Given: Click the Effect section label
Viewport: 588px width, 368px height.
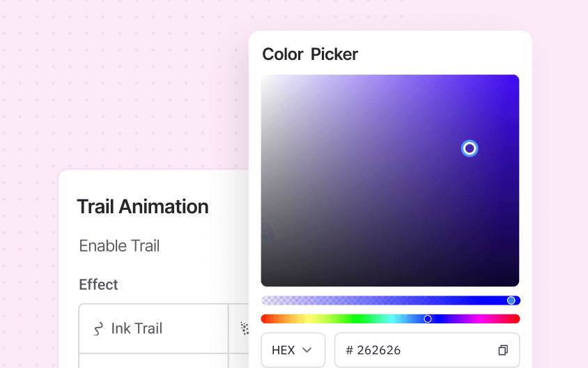Looking at the screenshot, I should [98, 284].
